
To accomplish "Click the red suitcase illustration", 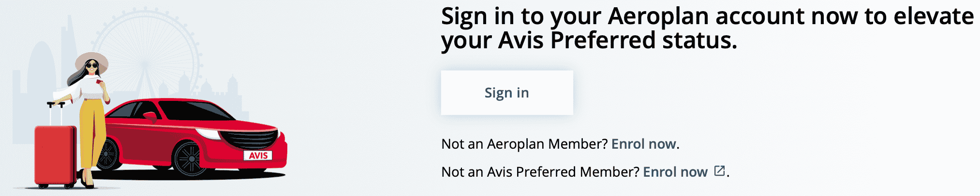I will [55, 154].
